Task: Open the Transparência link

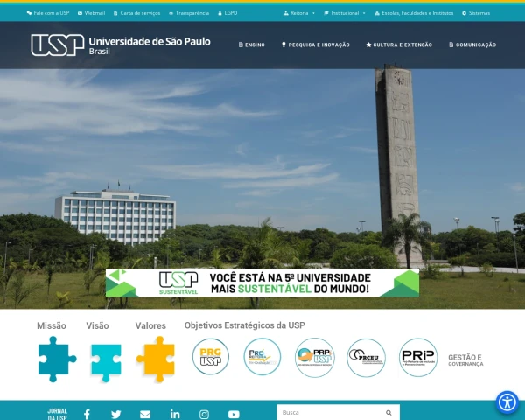Action: coord(189,13)
